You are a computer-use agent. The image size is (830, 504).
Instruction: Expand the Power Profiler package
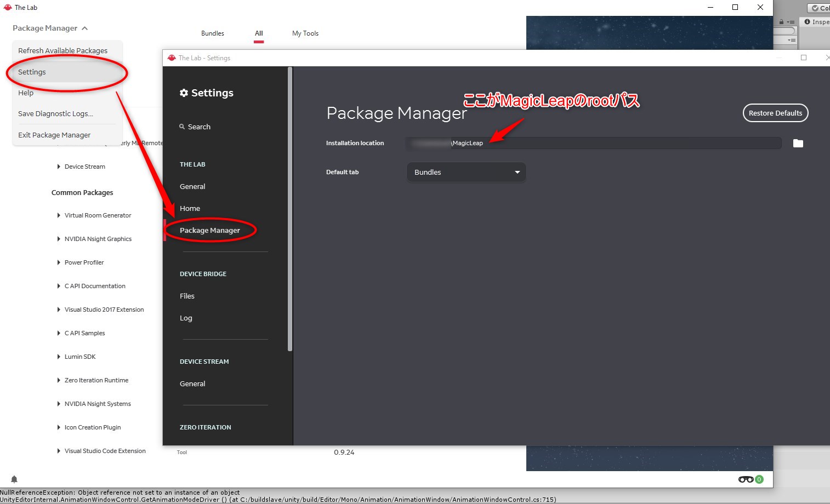pyautogui.click(x=59, y=262)
